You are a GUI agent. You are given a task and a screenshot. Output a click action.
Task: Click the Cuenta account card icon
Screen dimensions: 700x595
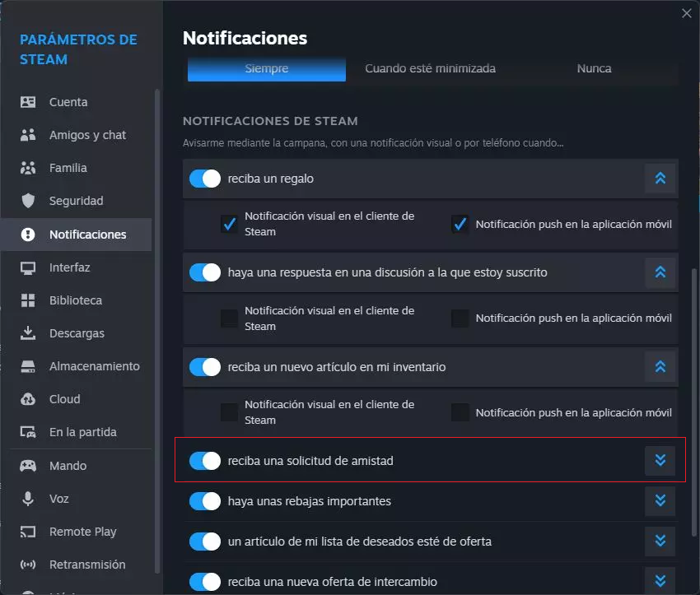28,102
